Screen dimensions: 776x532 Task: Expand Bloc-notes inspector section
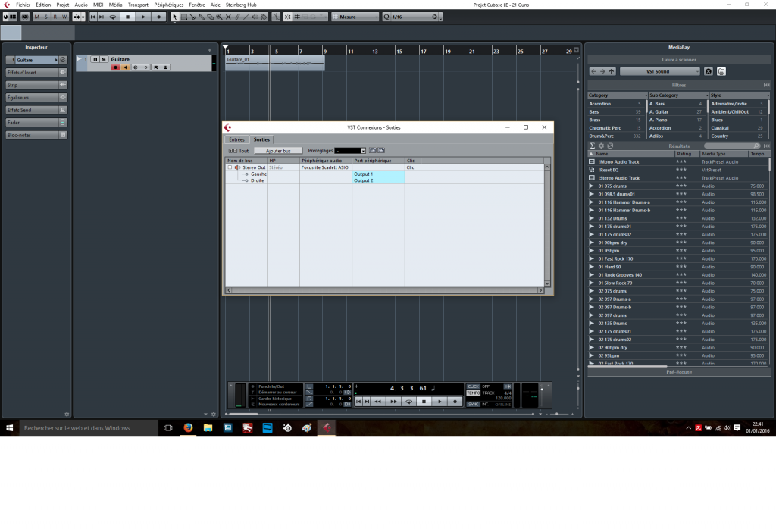point(36,135)
